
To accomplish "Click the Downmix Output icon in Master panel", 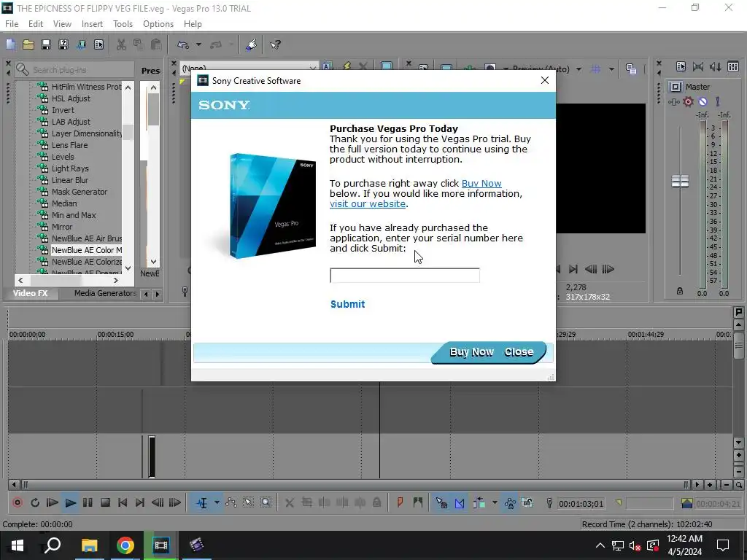I will [x=698, y=67].
